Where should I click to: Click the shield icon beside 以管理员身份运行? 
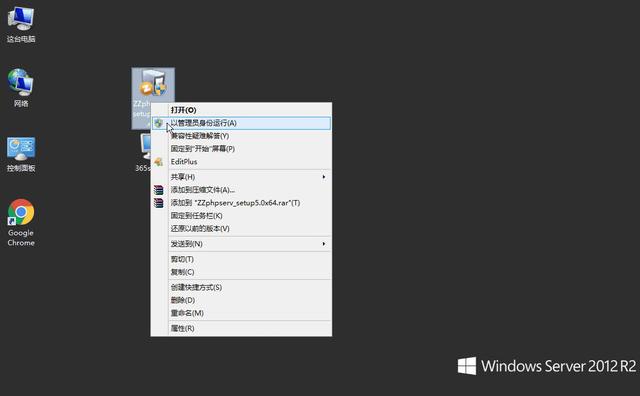[x=158, y=123]
